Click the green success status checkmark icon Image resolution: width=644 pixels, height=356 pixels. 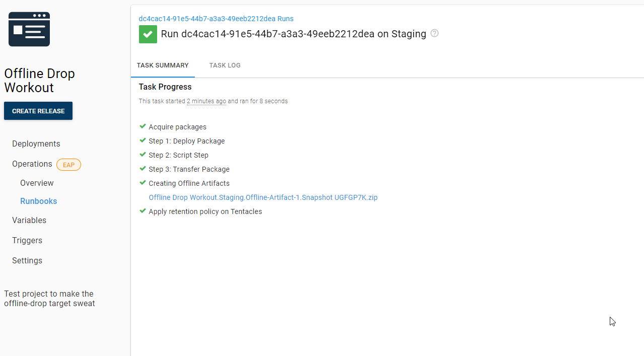148,34
